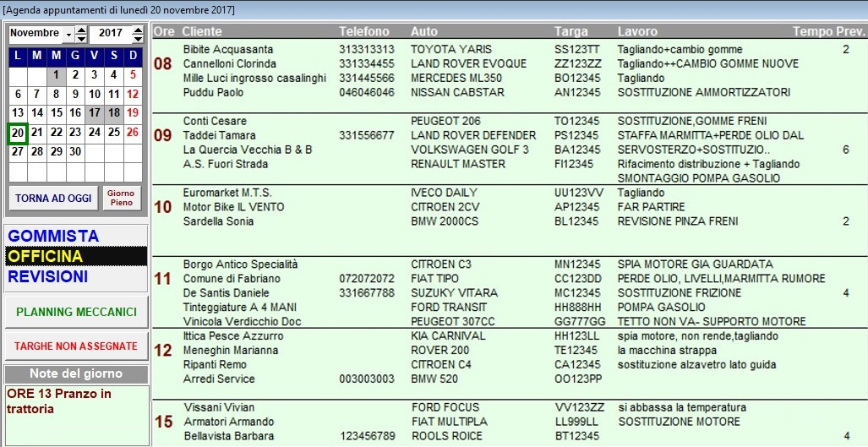Click job sostituzione alzavetro lato guida

697,364
